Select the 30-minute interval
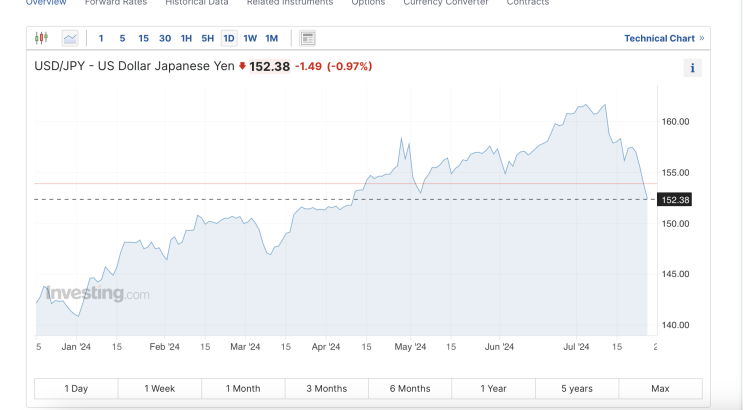The width and height of the screenshot is (743, 410). (165, 38)
